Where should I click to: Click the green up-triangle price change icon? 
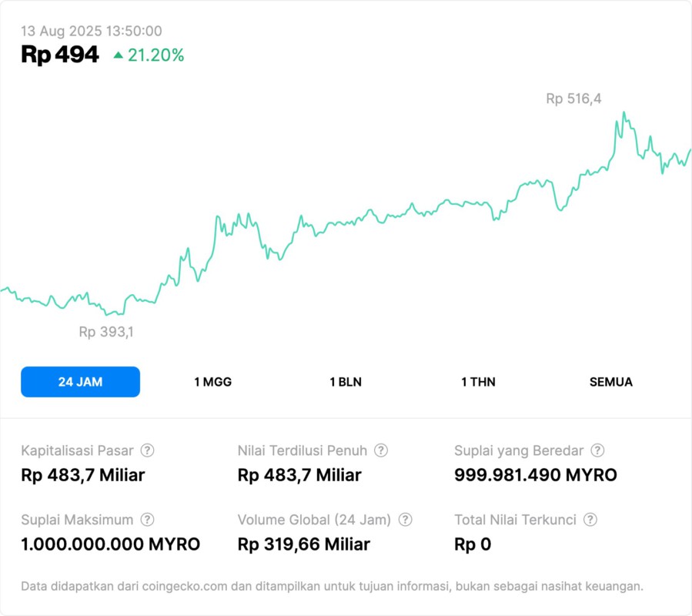tap(118, 55)
